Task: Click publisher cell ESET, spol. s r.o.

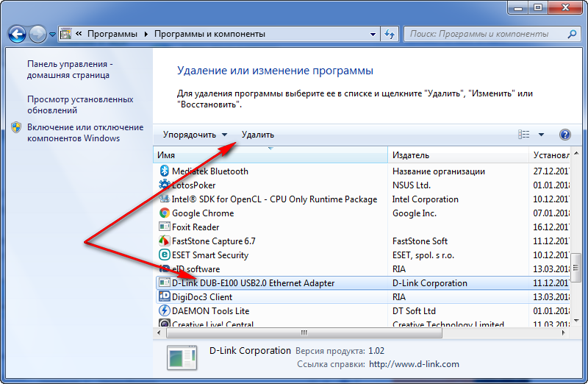Action: pos(423,255)
